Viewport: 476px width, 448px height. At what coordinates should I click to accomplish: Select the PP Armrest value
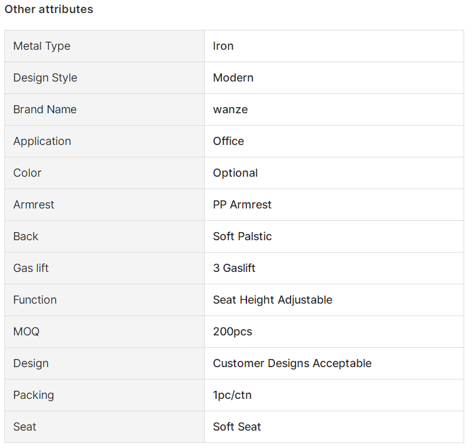point(242,205)
